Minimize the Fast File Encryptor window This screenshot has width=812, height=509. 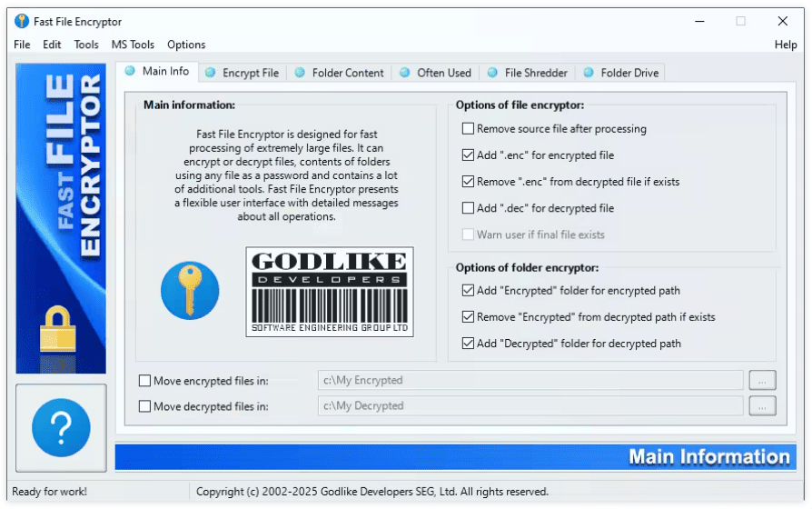[x=699, y=21]
